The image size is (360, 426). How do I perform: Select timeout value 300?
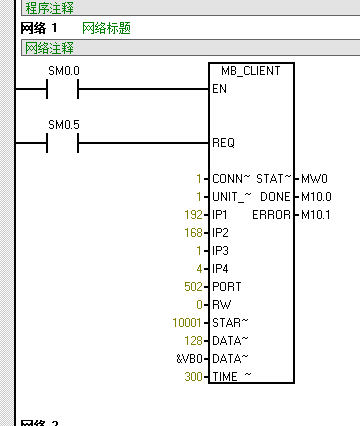(x=193, y=377)
